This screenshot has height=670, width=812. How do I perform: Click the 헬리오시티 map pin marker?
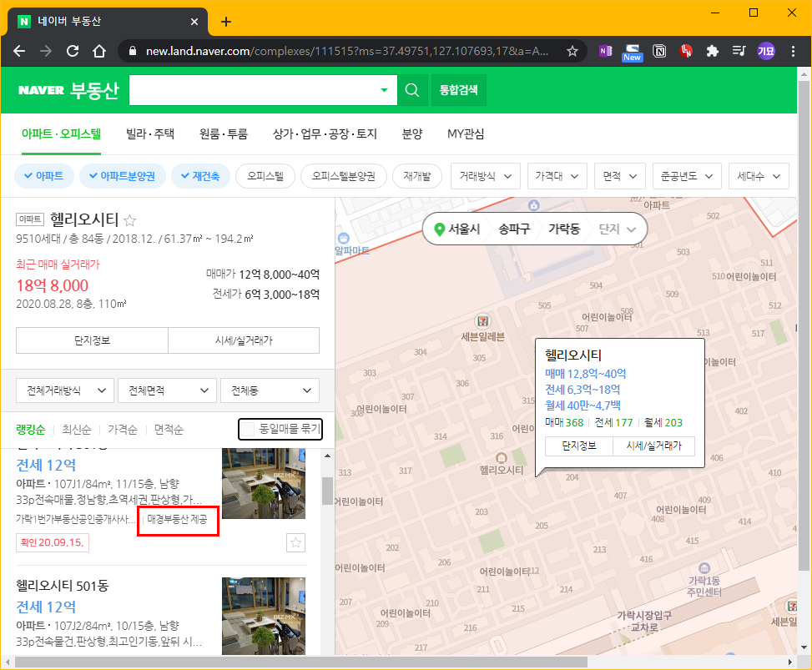(502, 458)
